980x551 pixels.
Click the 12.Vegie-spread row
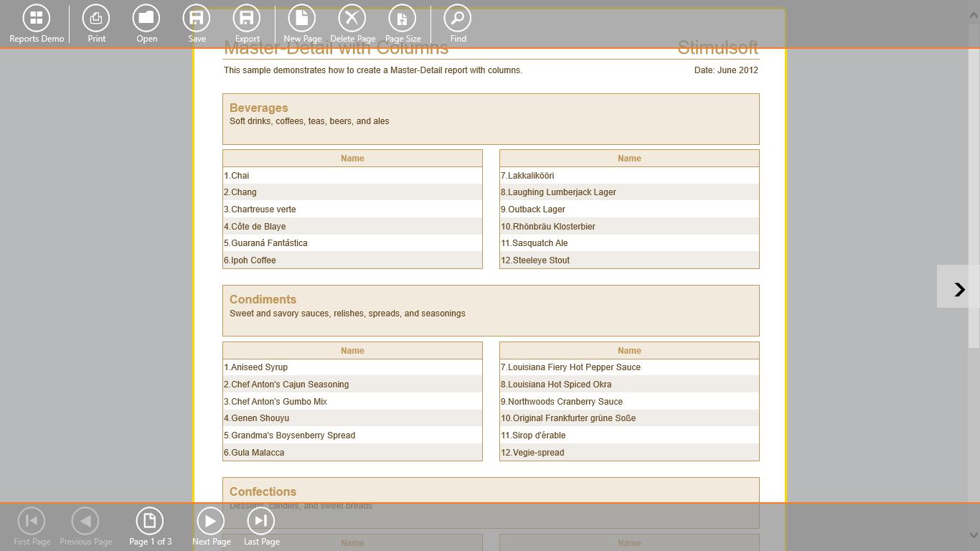[629, 453]
